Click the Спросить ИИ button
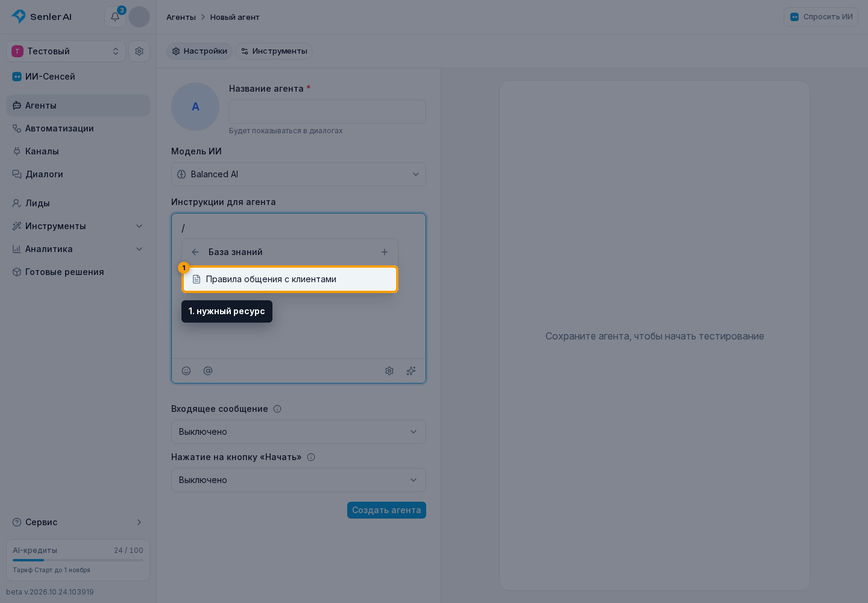This screenshot has height=603, width=868. coord(821,17)
